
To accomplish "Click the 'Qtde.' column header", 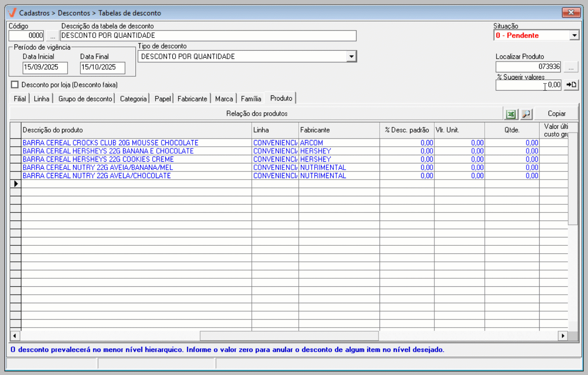I will coord(512,130).
